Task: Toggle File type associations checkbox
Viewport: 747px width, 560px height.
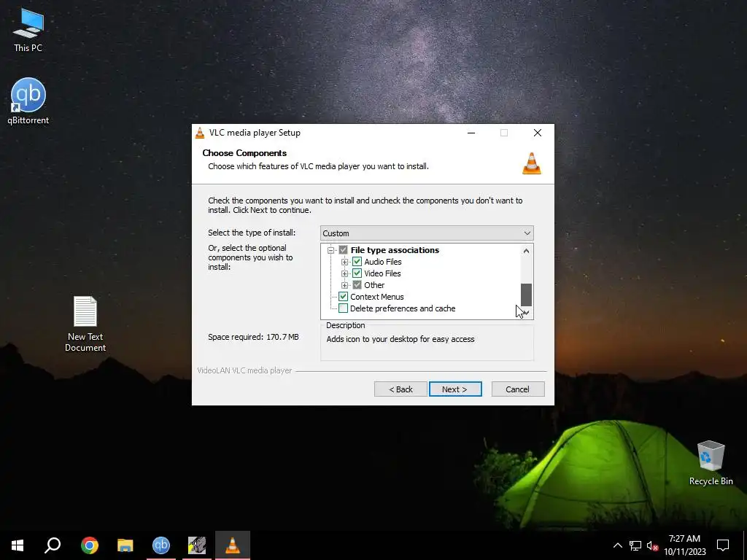Action: tap(343, 250)
